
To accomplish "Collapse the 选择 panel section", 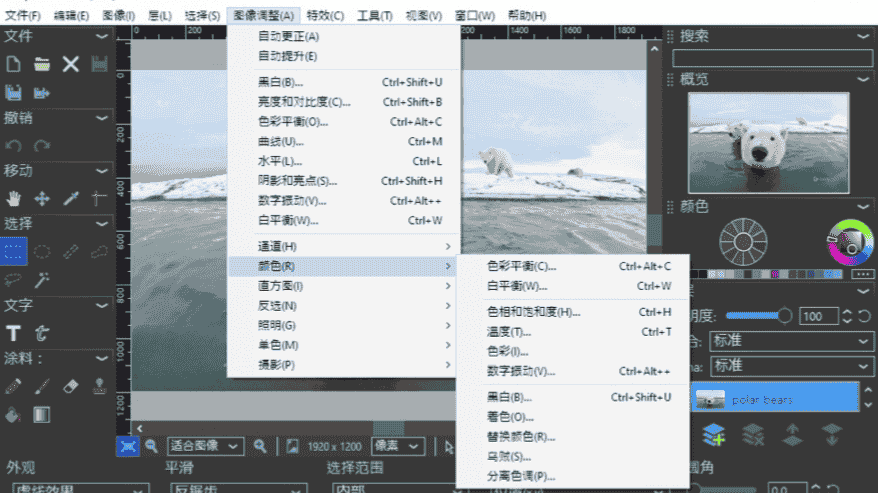I will pos(102,224).
